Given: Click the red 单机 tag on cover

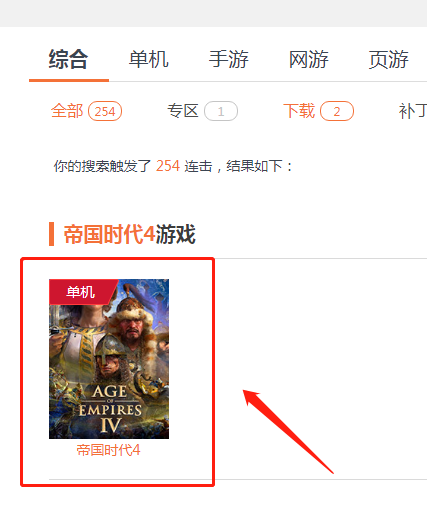Looking at the screenshot, I should (81, 292).
